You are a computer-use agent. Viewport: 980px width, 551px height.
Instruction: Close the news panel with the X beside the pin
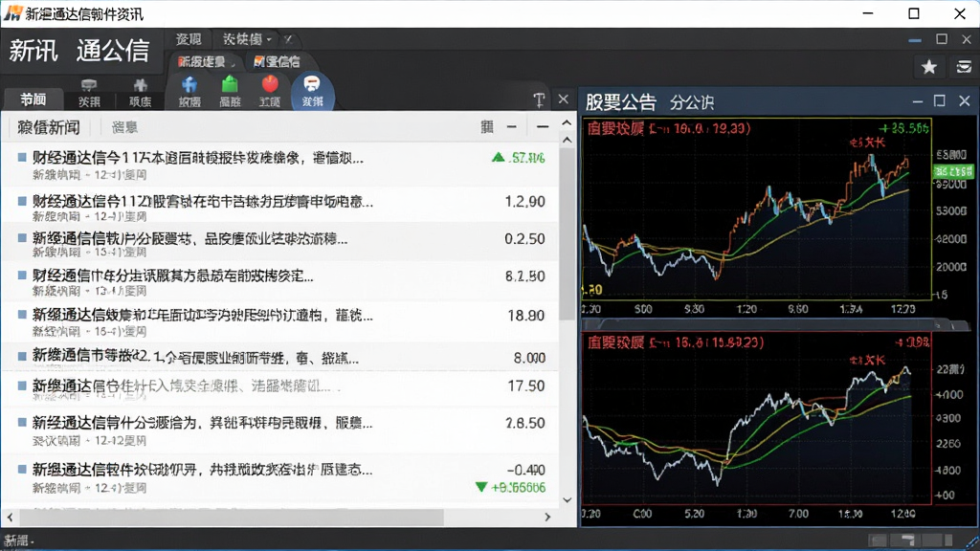click(x=563, y=99)
